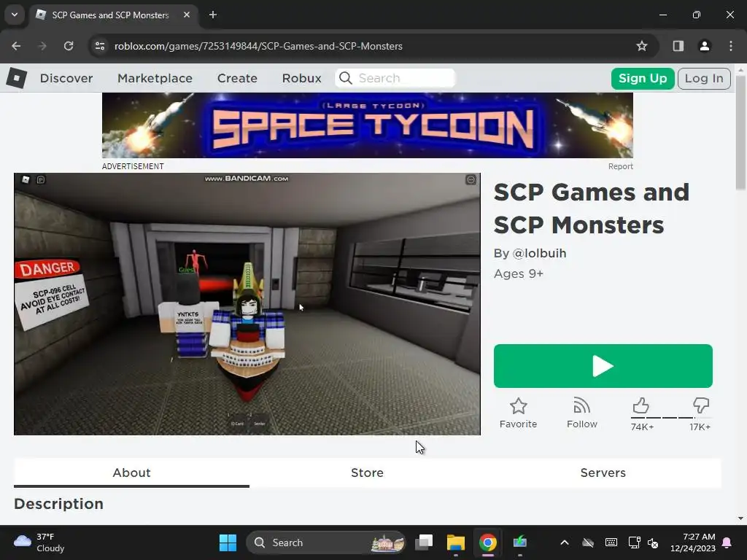Open a new browser tab
This screenshot has width=747, height=560.
[x=213, y=15]
